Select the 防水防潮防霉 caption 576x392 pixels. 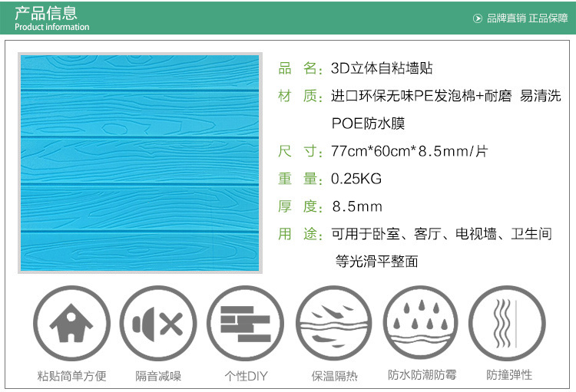pyautogui.click(x=422, y=375)
